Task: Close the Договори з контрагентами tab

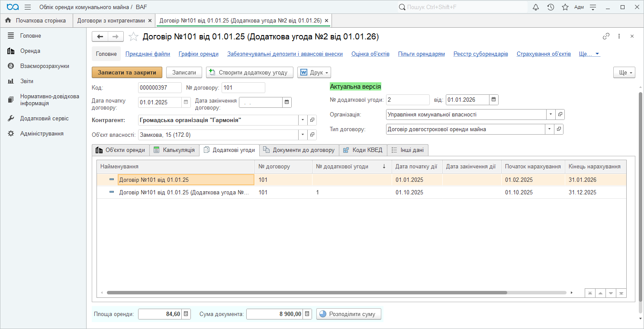Action: pyautogui.click(x=150, y=20)
